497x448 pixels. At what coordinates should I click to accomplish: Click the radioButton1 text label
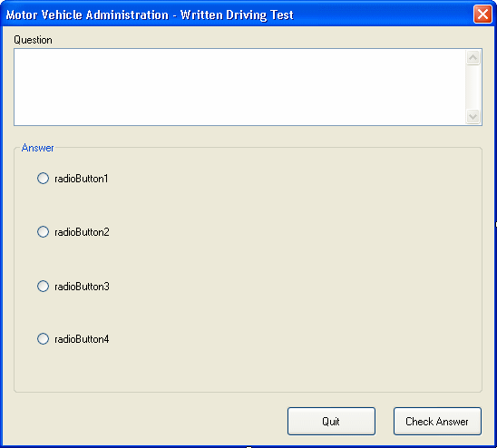[x=81, y=179]
